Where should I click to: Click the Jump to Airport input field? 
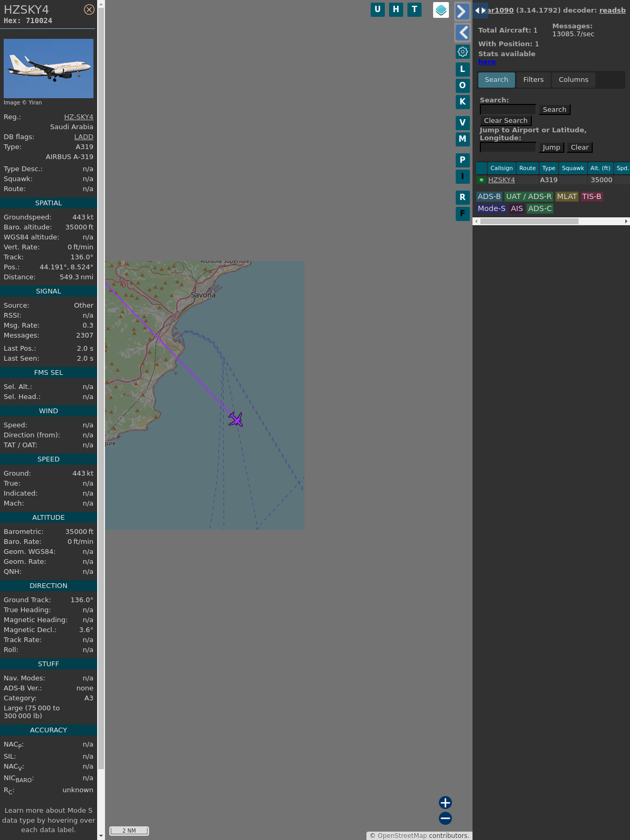click(508, 148)
